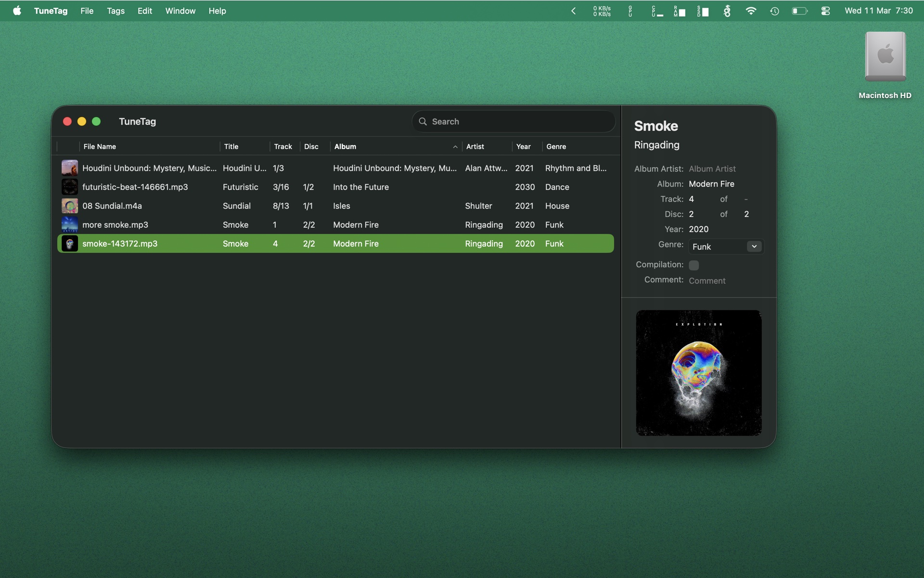Image resolution: width=924 pixels, height=578 pixels.
Task: Click the House genre cell
Action: pyautogui.click(x=557, y=206)
